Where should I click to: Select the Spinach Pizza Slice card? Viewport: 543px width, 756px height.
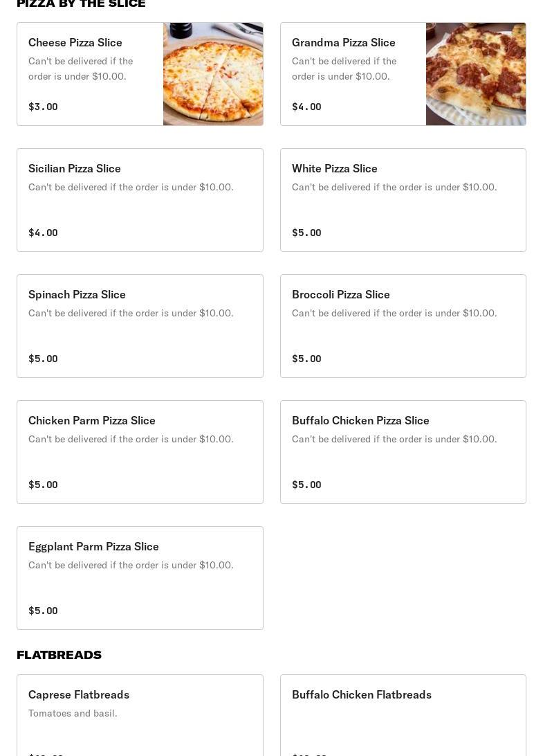(x=140, y=326)
